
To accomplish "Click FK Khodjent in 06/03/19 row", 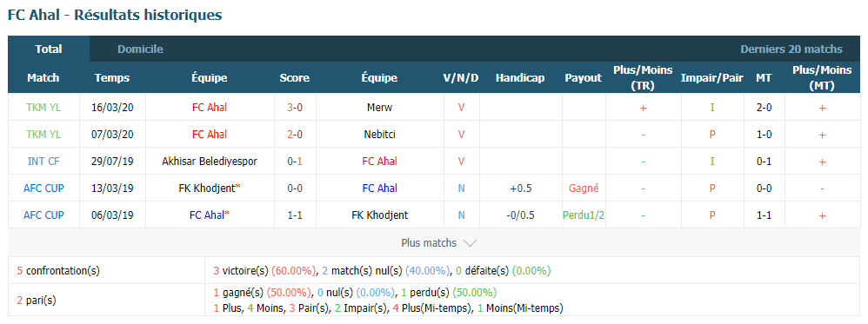I will [x=379, y=215].
